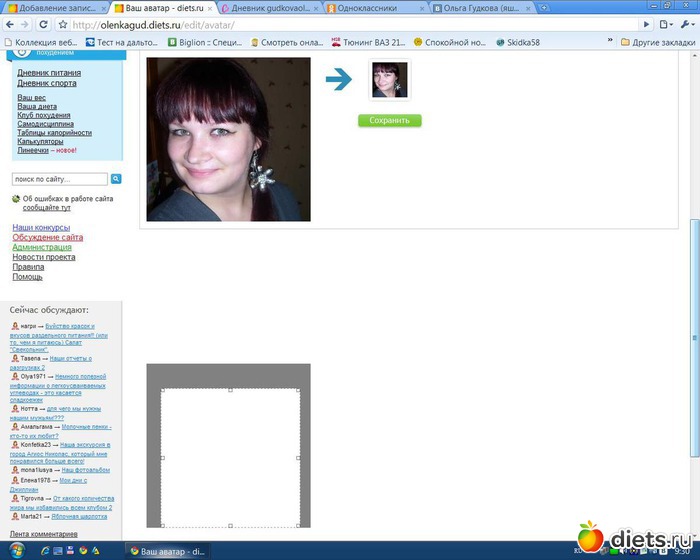Click the bug icon beside the error report

pos(16,199)
